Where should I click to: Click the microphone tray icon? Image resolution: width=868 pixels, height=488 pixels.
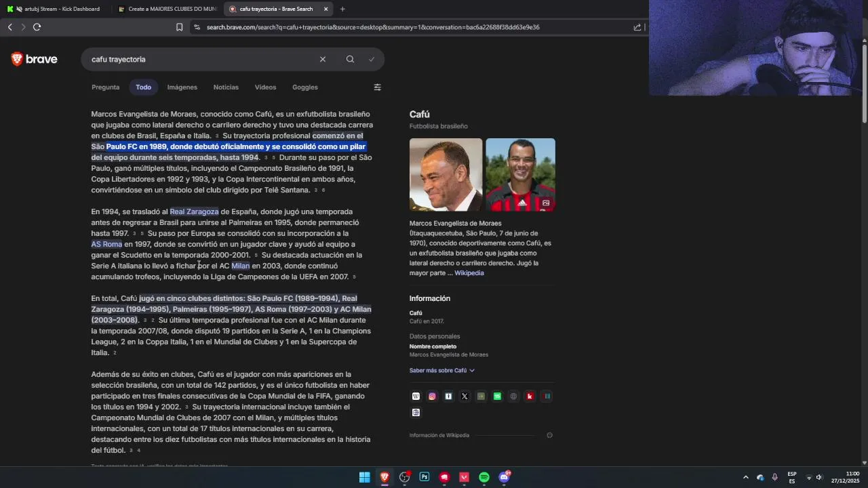[x=774, y=477]
